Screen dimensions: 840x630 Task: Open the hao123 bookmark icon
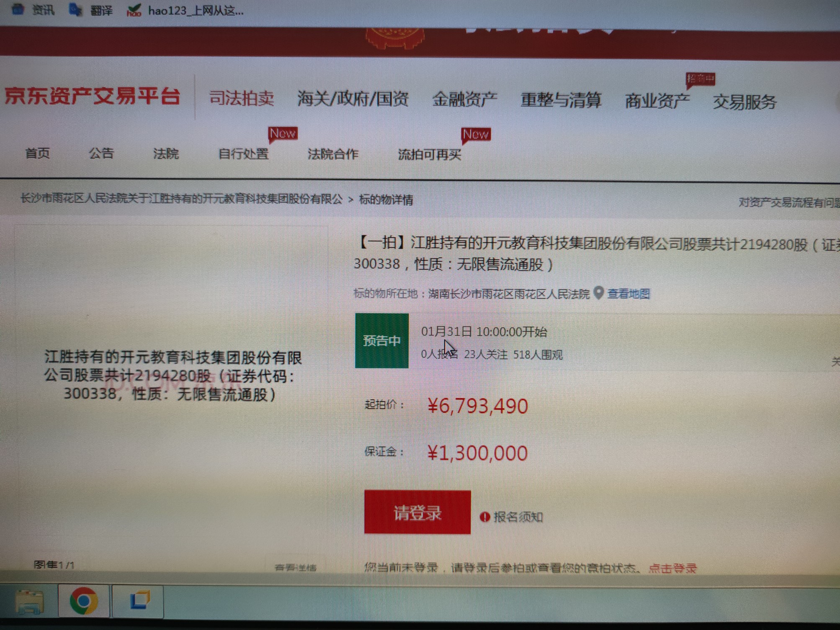134,10
